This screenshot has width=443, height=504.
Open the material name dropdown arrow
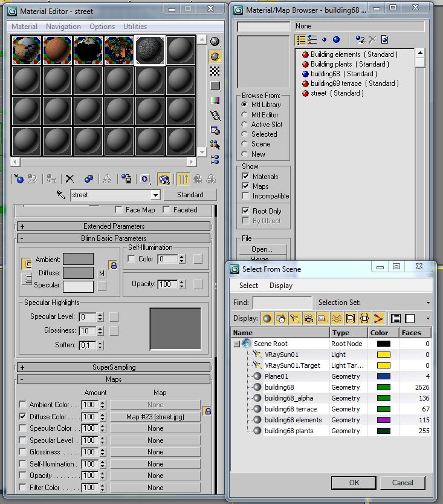pyautogui.click(x=155, y=195)
